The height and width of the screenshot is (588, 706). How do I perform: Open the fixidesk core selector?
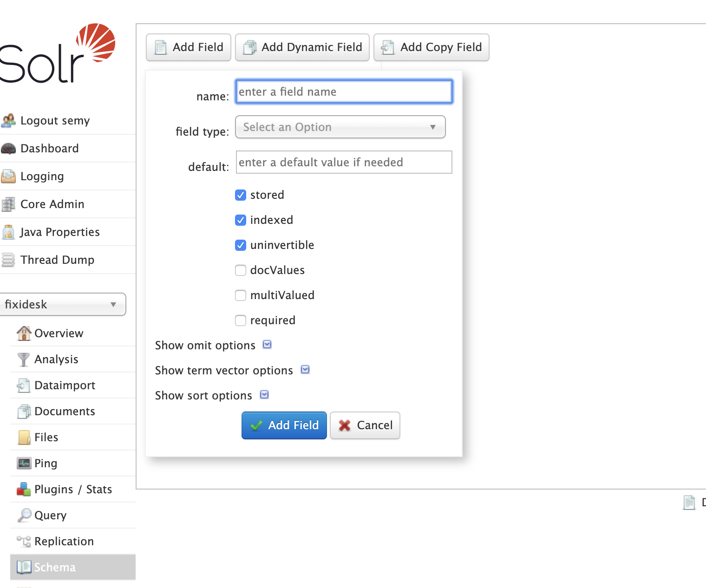(x=62, y=305)
